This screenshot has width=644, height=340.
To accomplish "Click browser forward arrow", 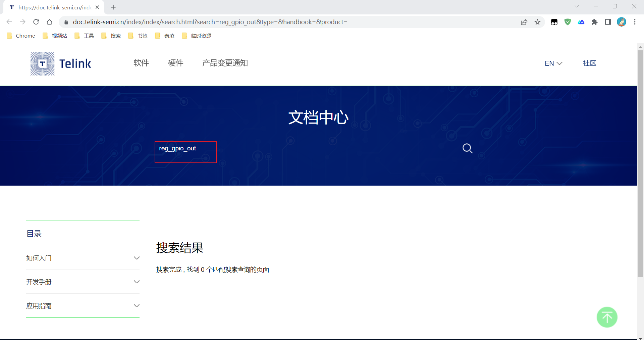I will pos(22,22).
